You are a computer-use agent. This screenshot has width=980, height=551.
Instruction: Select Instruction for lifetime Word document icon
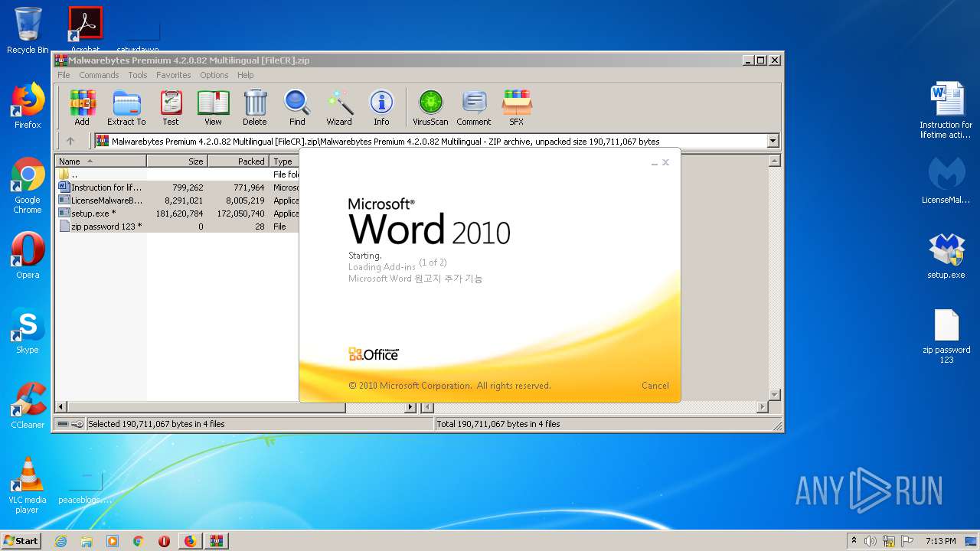[x=946, y=110]
